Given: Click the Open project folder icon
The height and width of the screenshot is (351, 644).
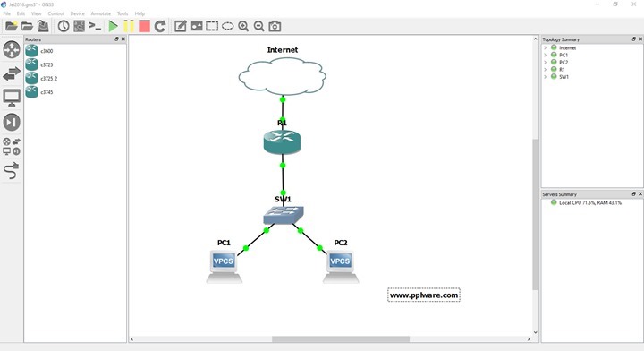Looking at the screenshot, I should tap(27, 26).
